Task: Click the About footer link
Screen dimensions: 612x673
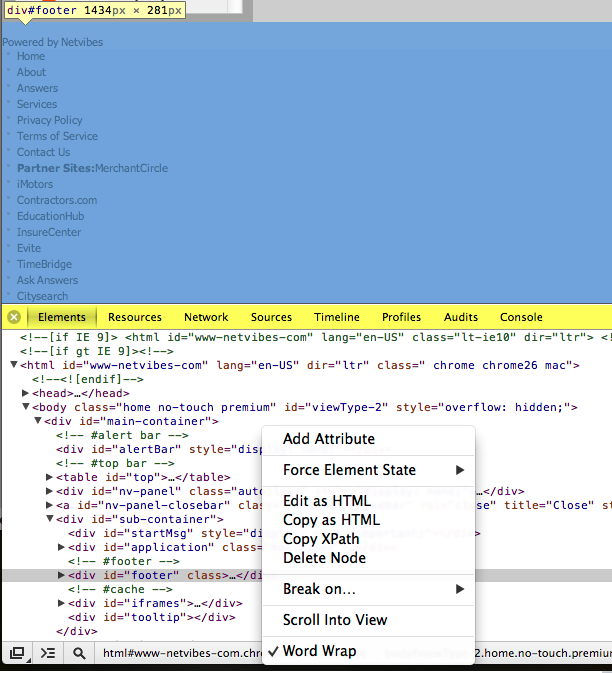Action: coord(31,72)
